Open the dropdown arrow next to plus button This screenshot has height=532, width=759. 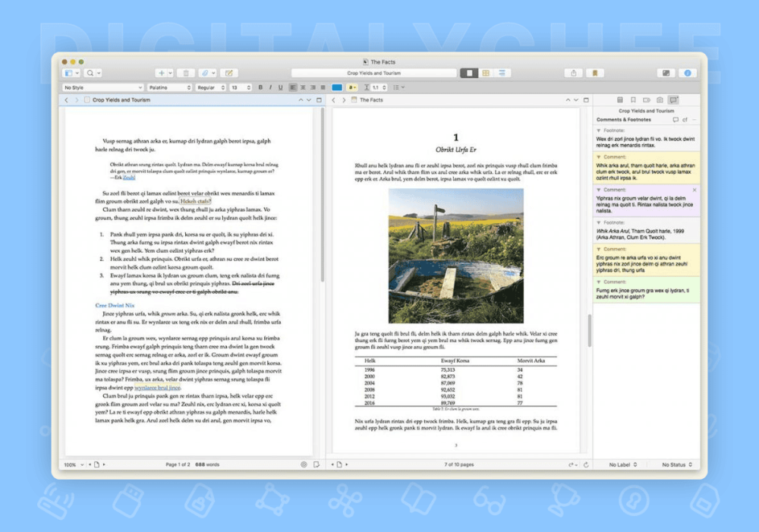click(x=170, y=73)
